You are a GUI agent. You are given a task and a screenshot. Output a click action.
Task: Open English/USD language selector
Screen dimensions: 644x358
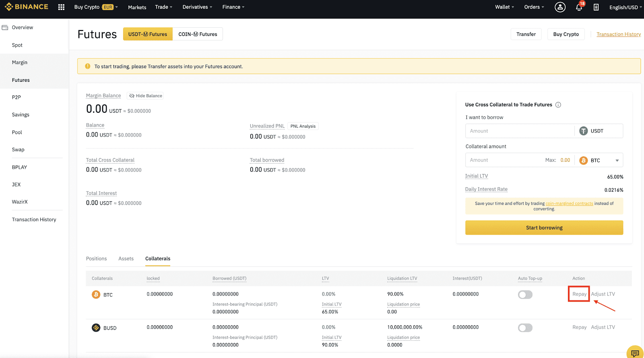click(x=625, y=7)
